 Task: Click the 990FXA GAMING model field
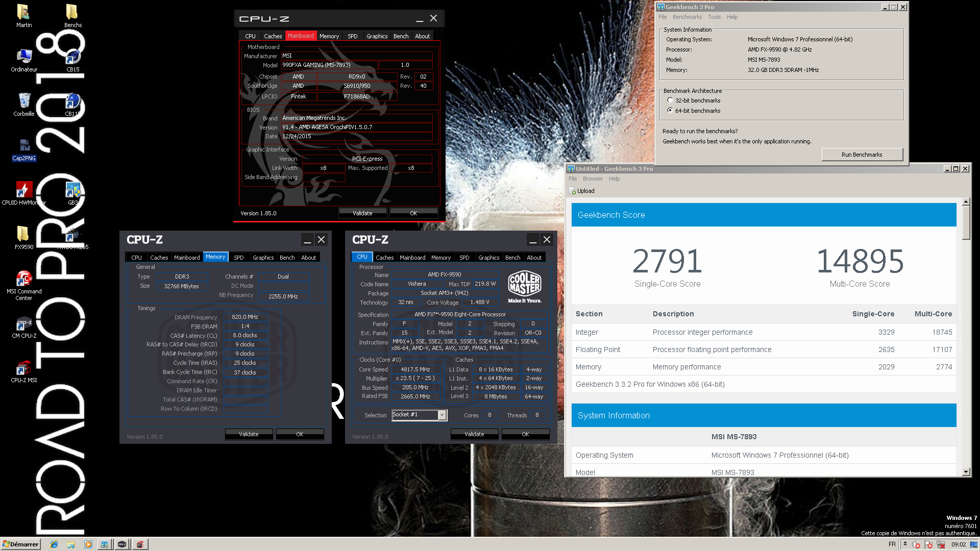click(329, 65)
